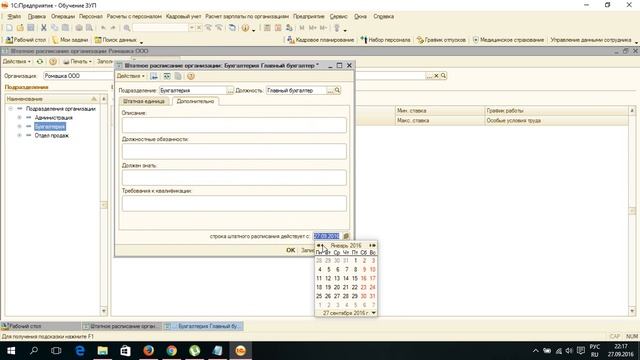This screenshot has height=360, width=640.
Task: Open the Персонал menu
Action: click(x=91, y=16)
